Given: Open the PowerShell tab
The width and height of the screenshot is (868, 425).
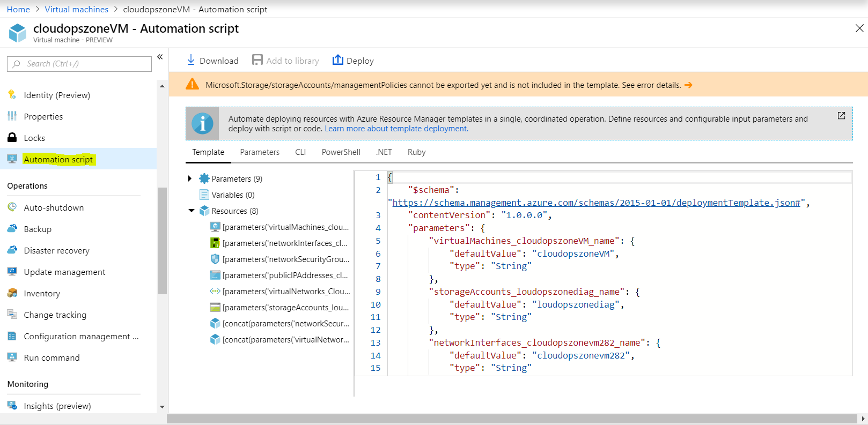Looking at the screenshot, I should [x=341, y=152].
